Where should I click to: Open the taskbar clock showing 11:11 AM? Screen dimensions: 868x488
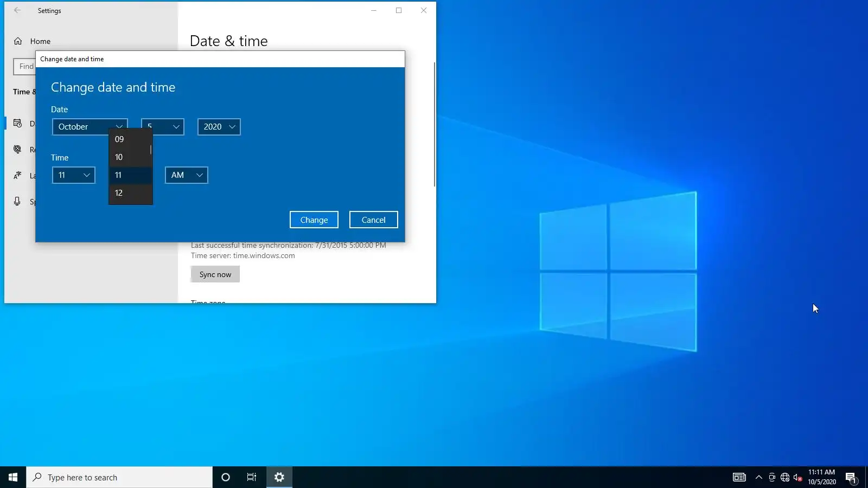coord(822,477)
